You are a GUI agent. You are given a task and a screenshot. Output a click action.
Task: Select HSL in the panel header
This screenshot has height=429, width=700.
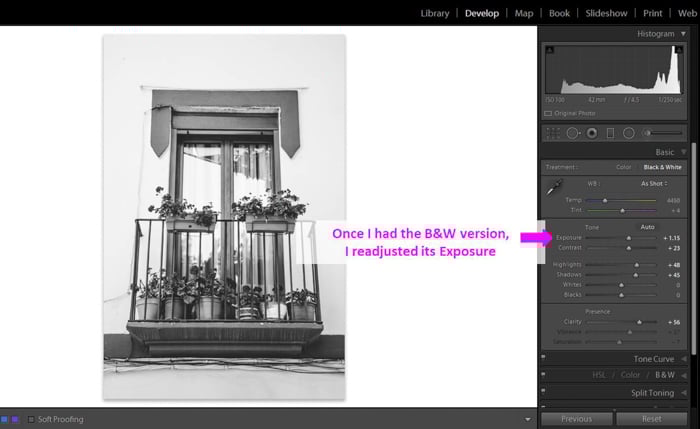coord(599,375)
